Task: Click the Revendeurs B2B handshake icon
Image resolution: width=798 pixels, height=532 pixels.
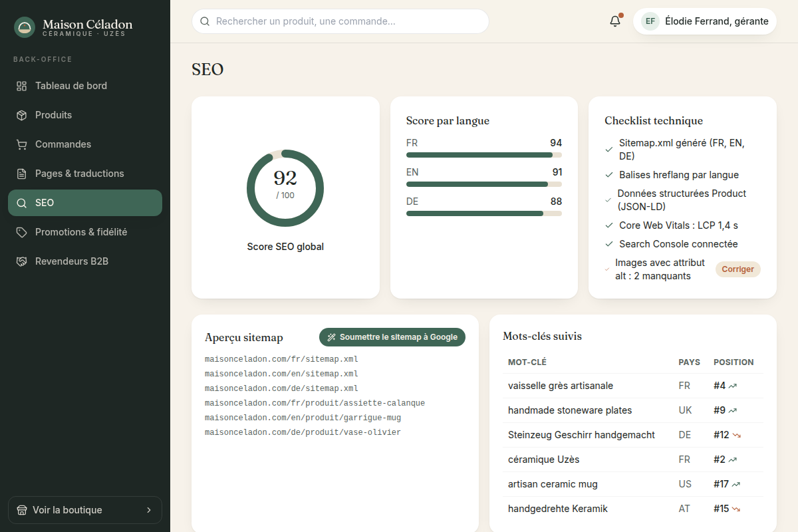Action: pyautogui.click(x=22, y=261)
